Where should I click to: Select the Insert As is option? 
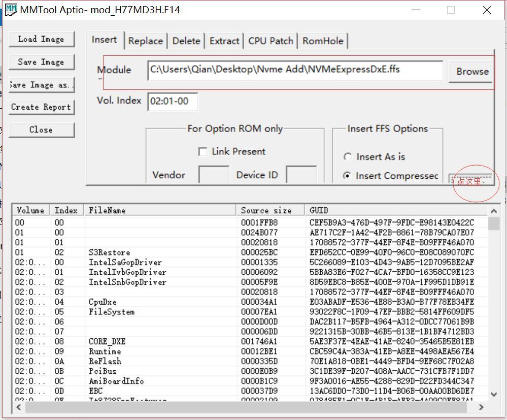pos(348,157)
